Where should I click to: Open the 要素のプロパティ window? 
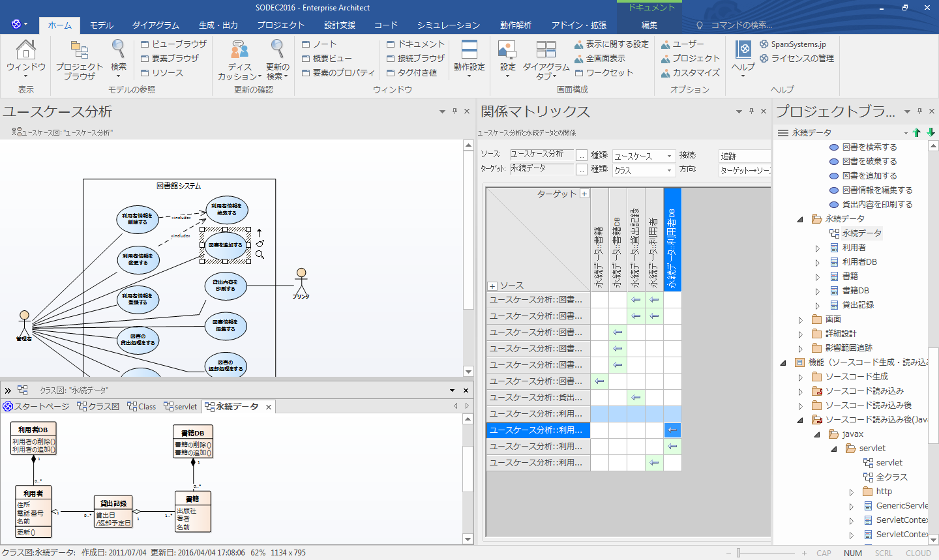tap(338, 72)
